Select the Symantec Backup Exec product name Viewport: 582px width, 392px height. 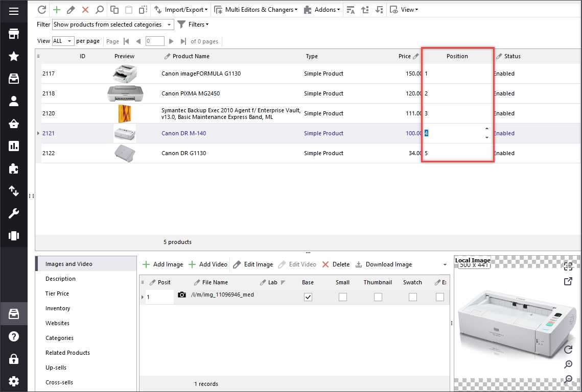coord(231,113)
